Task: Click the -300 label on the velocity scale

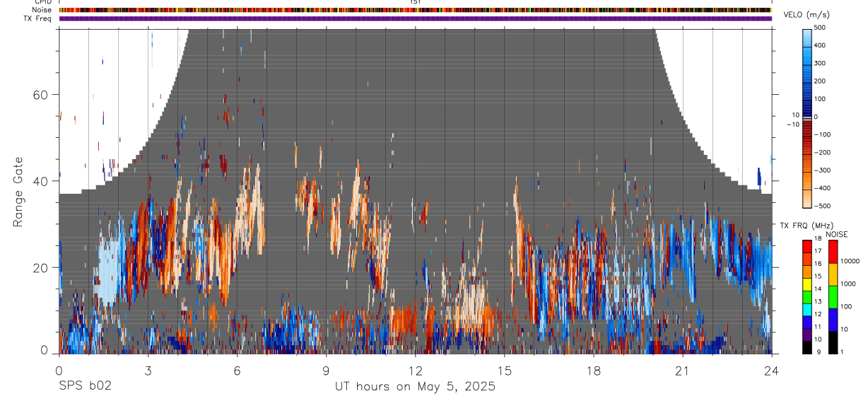Action: coord(822,170)
